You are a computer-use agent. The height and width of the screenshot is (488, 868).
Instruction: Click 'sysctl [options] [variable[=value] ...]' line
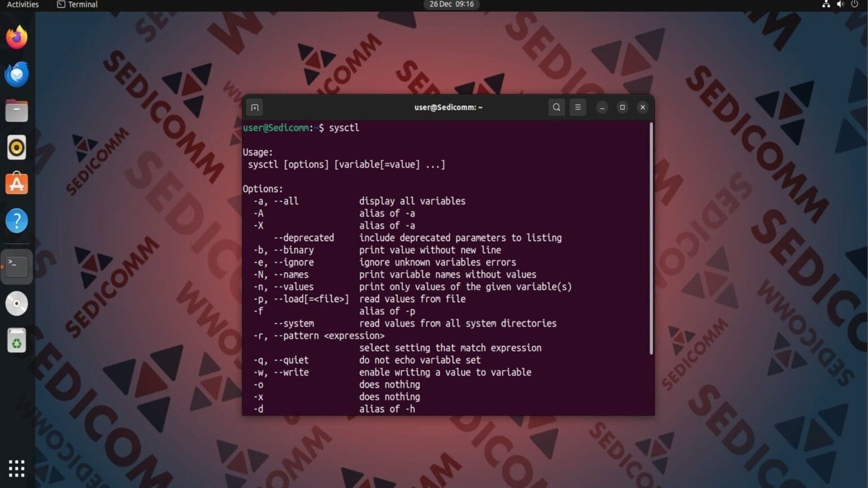346,165
